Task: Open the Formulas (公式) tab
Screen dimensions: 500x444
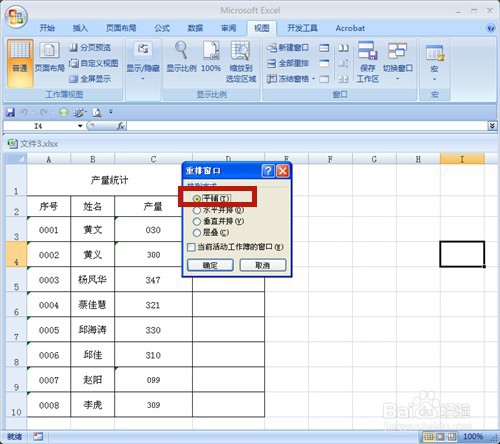Action: (162, 28)
